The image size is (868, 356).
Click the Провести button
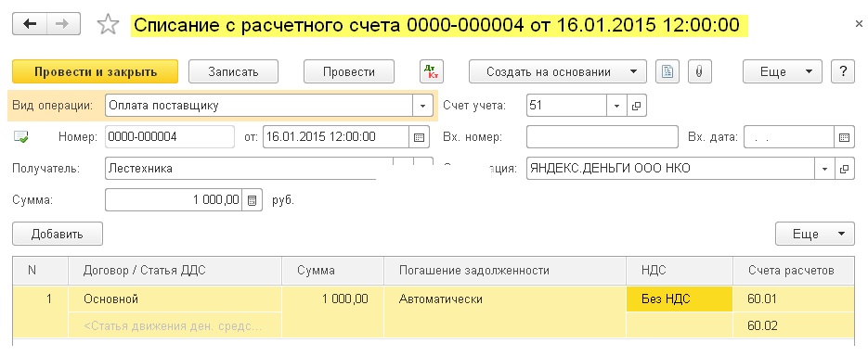tap(349, 72)
